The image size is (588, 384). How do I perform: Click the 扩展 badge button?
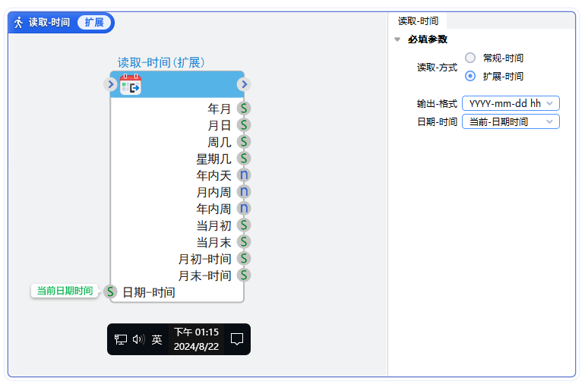(x=94, y=23)
